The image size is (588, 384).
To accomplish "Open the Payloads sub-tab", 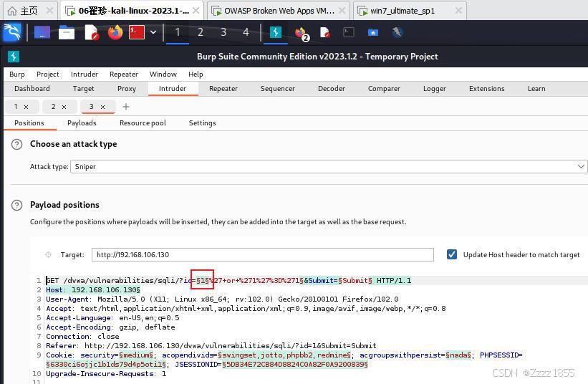I will point(82,123).
